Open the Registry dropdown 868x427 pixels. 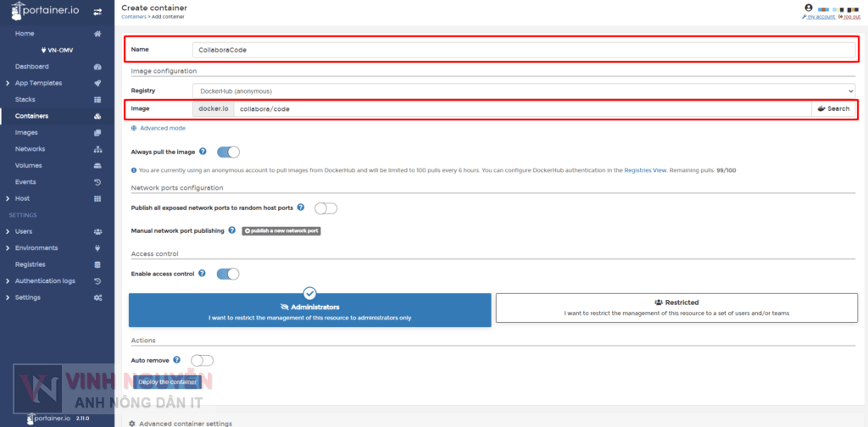(524, 91)
